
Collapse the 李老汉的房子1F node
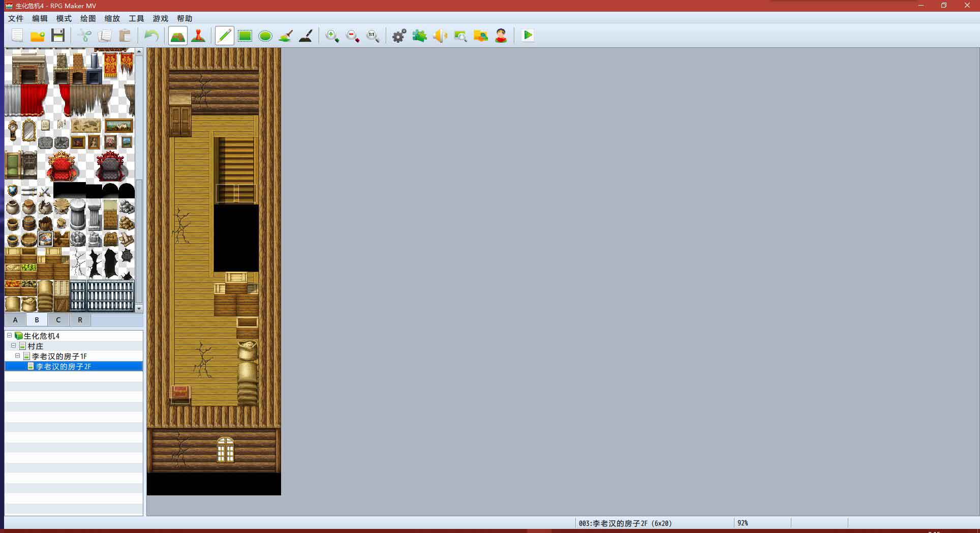(18, 356)
